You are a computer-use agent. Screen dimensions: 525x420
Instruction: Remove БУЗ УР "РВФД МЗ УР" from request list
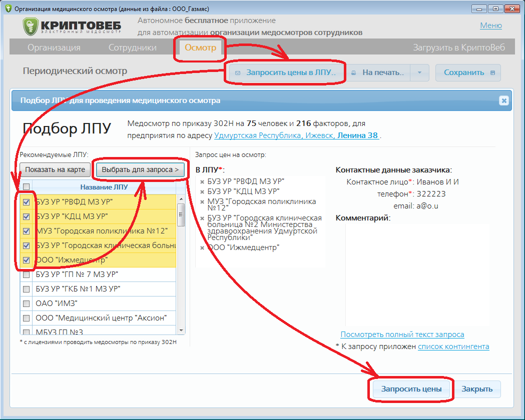(202, 182)
